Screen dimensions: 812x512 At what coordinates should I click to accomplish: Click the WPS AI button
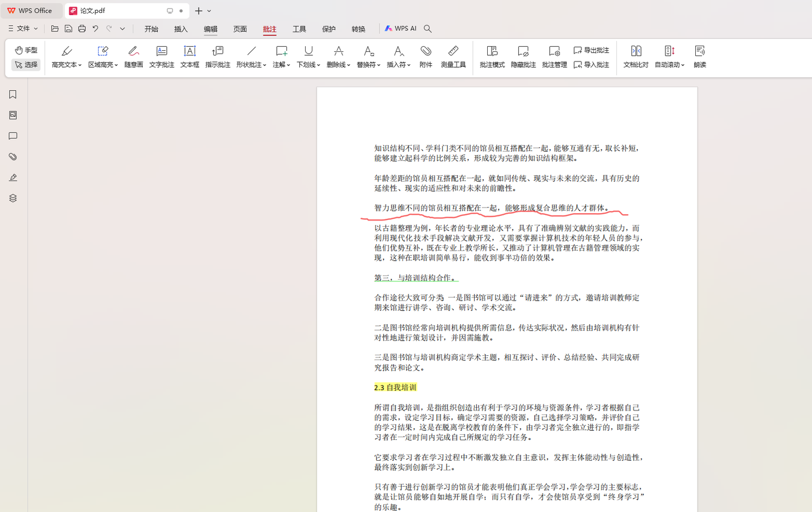click(x=400, y=28)
